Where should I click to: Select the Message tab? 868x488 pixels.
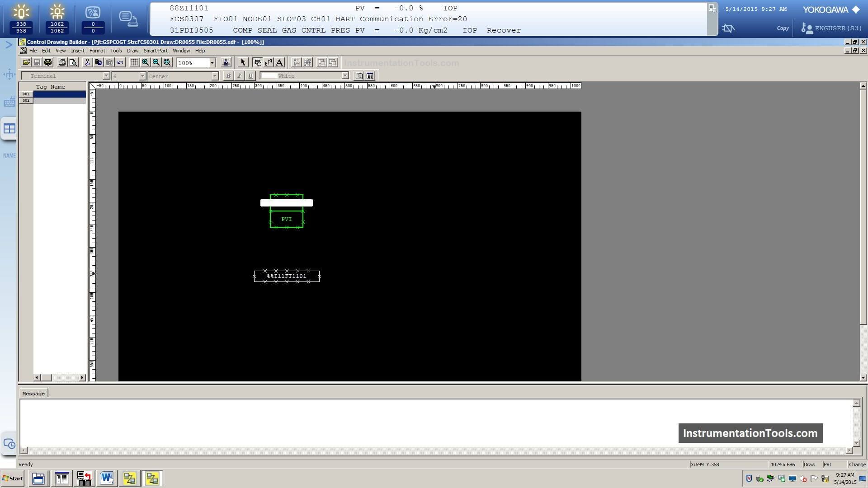click(33, 394)
